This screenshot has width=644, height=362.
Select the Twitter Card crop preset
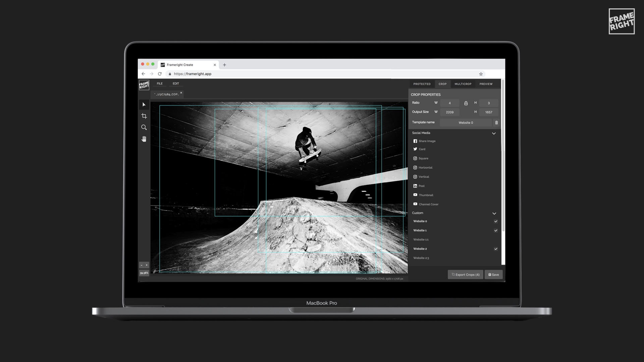[x=421, y=149]
